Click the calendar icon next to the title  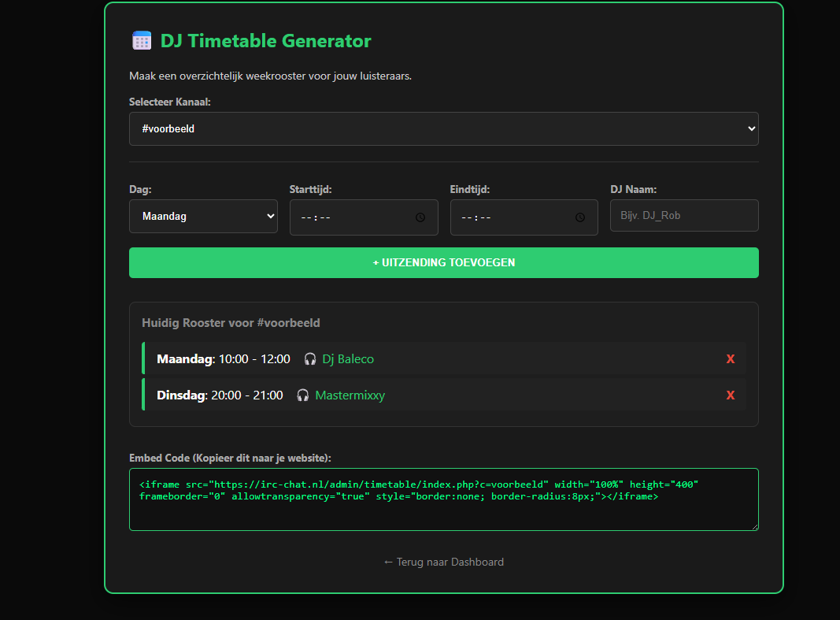[141, 40]
